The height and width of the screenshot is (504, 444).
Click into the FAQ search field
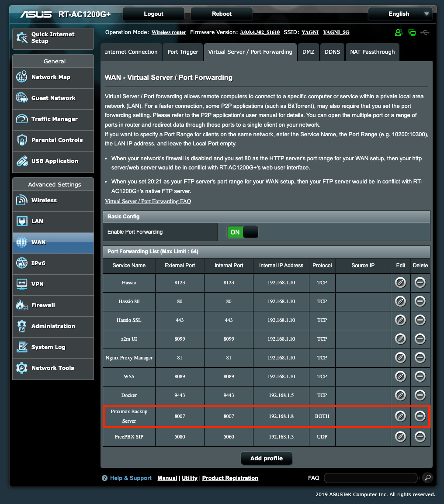point(370,478)
